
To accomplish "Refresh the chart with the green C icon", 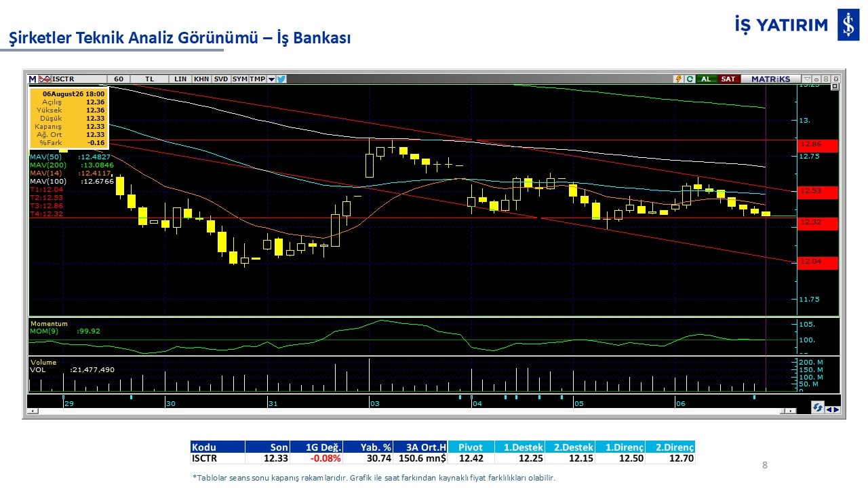I will click(x=689, y=79).
